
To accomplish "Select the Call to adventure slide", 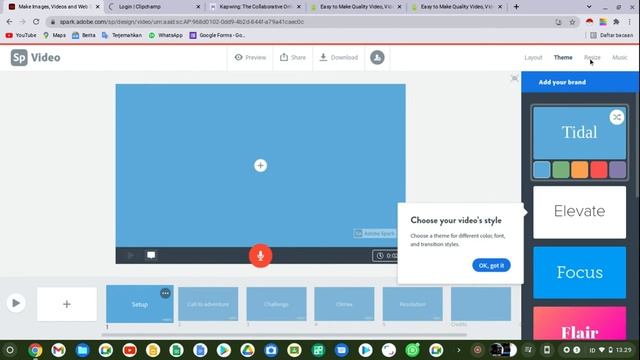I will pos(208,304).
